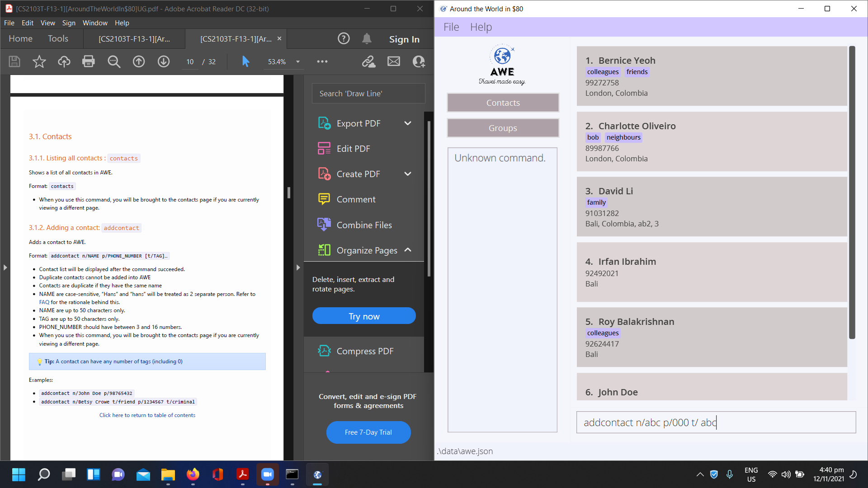
Task: Click the Groups button in AWE
Action: tap(503, 128)
